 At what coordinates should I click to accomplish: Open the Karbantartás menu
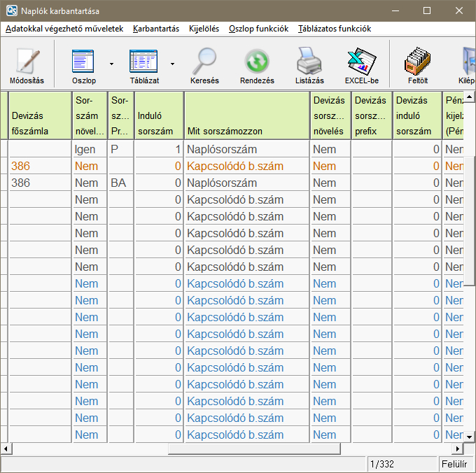click(156, 29)
